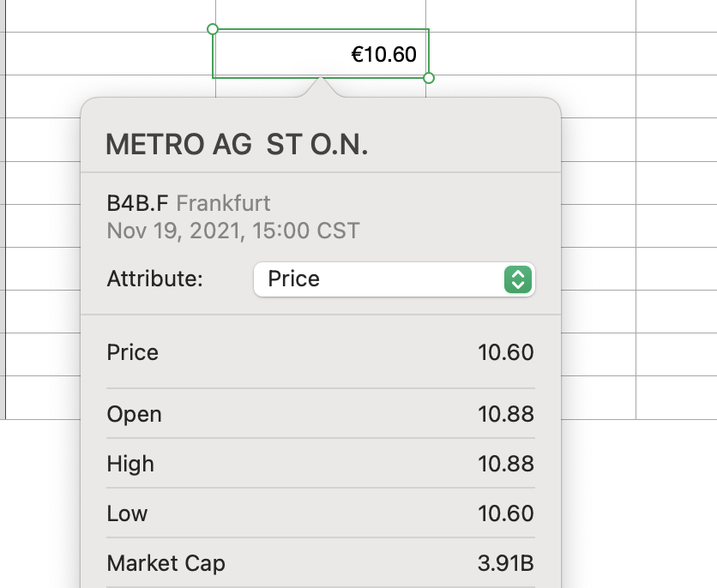The image size is (717, 588).
Task: Pick the Low attribute row
Action: coord(320,513)
